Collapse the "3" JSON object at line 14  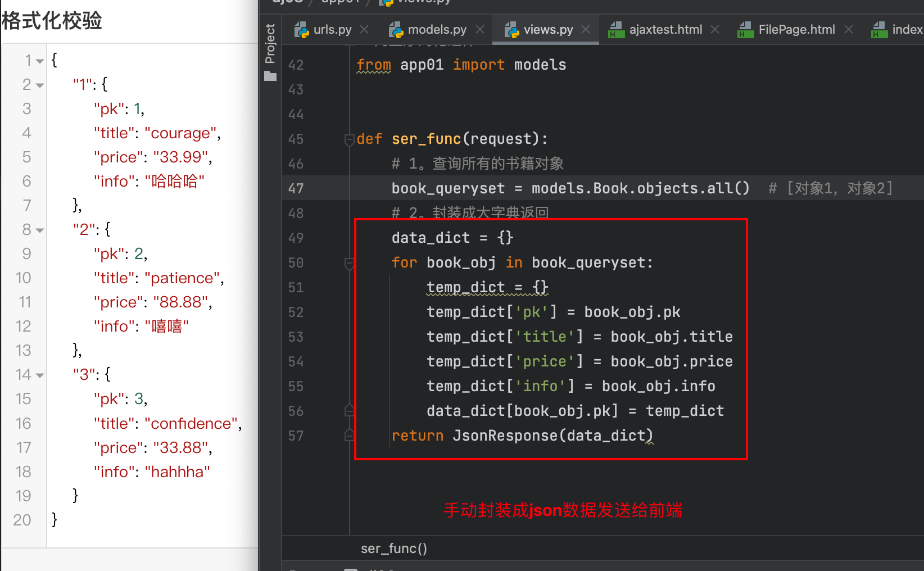pyautogui.click(x=39, y=375)
